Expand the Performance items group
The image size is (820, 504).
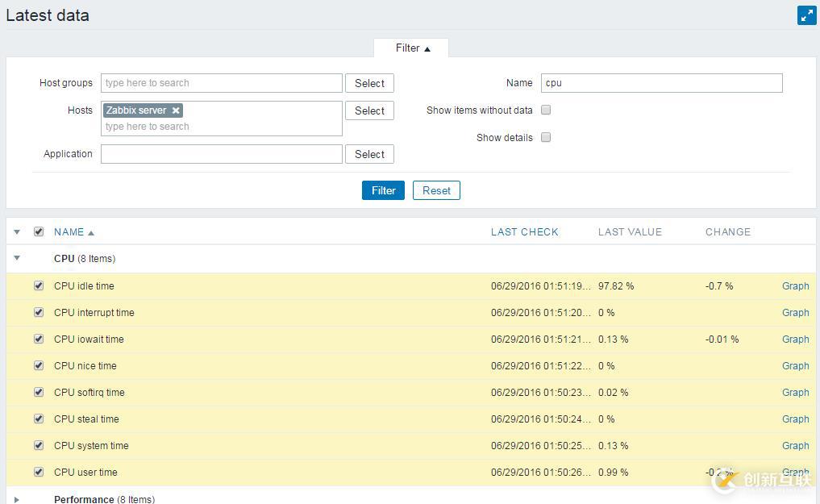17,498
